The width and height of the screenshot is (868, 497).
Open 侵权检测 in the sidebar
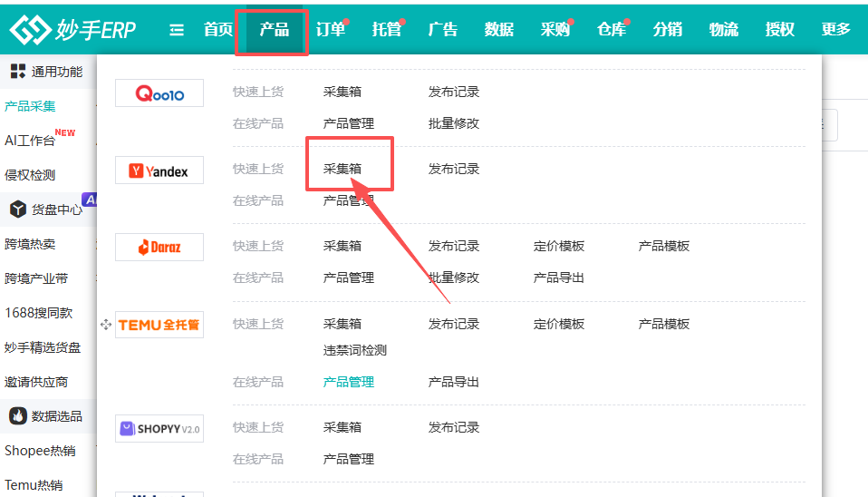(x=30, y=175)
